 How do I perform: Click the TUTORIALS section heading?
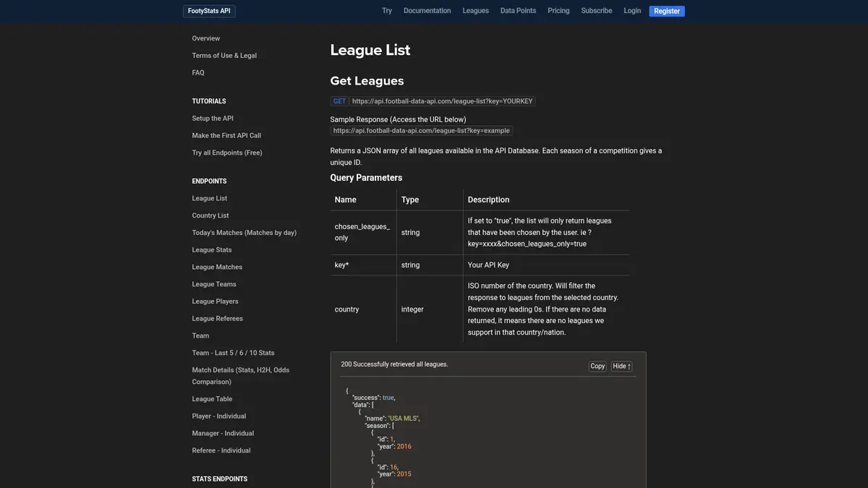[x=209, y=101]
